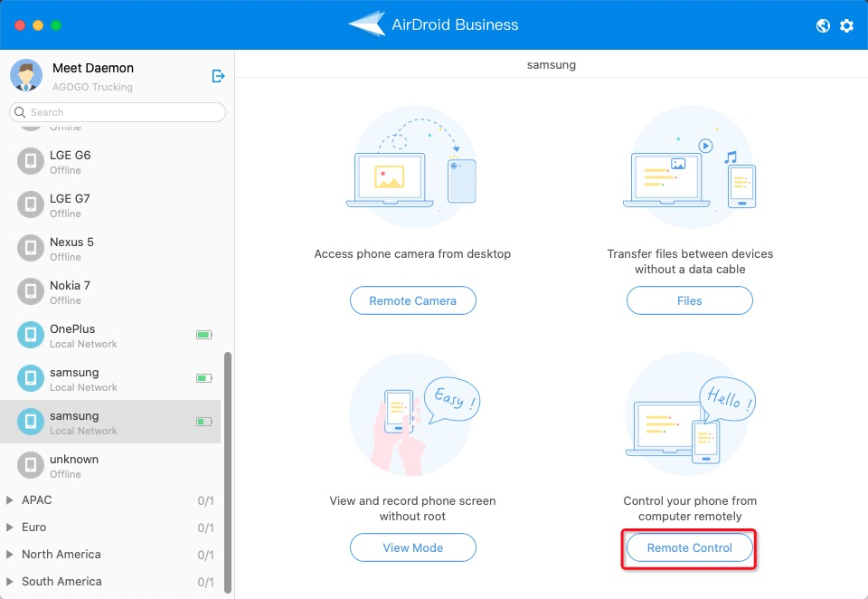Click the globe language icon
The height and width of the screenshot is (599, 868).
823,25
